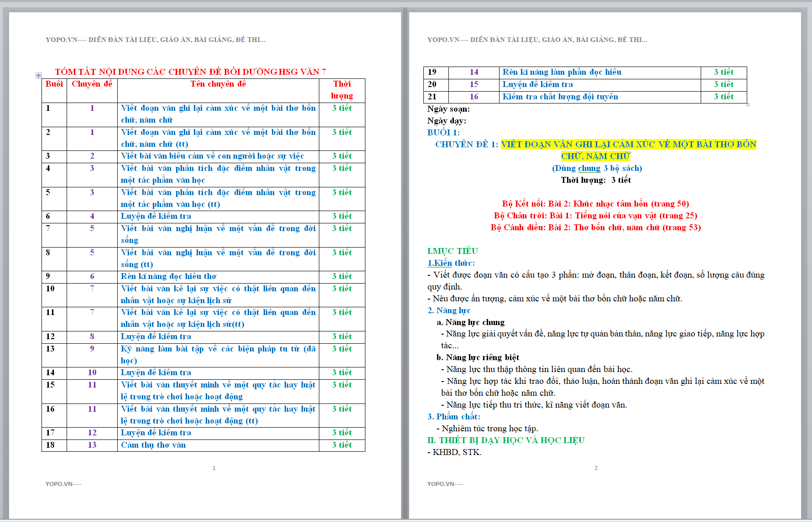Click "Luyện đề kiểm tra" in the Buổi 20 row
812x522 pixels.
[538, 84]
